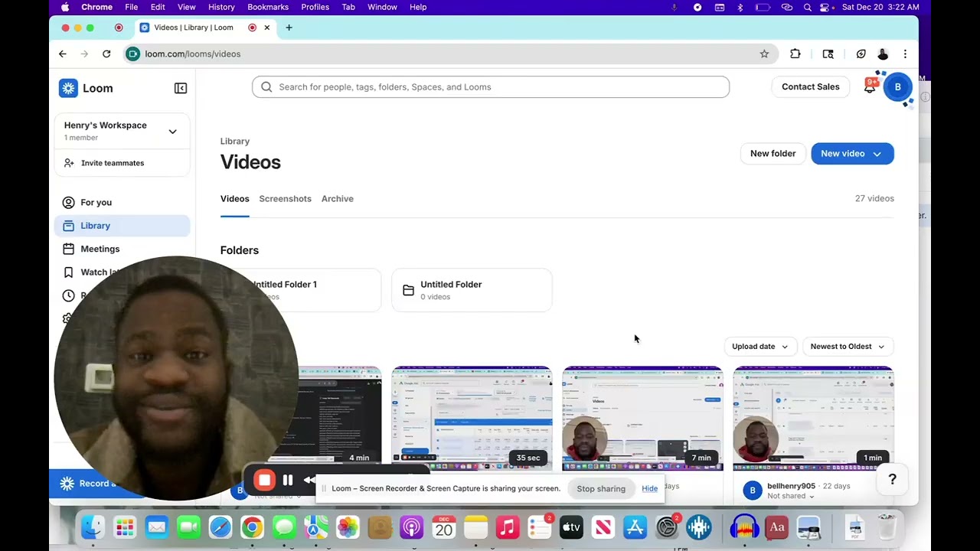Open the Chrome extensions puzzle icon
Image resolution: width=980 pixels, height=551 pixels.
coord(795,54)
